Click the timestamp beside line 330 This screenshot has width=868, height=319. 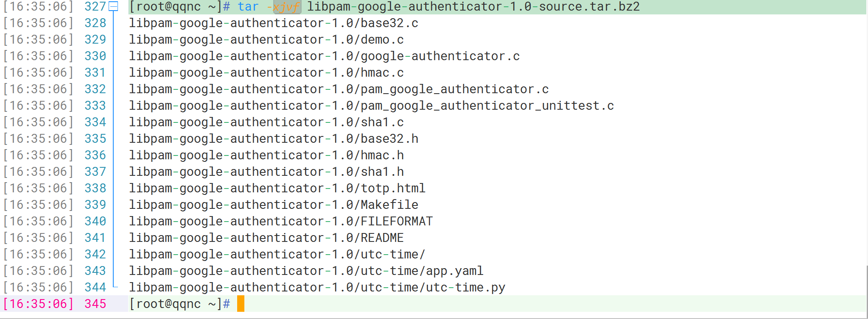(x=39, y=56)
